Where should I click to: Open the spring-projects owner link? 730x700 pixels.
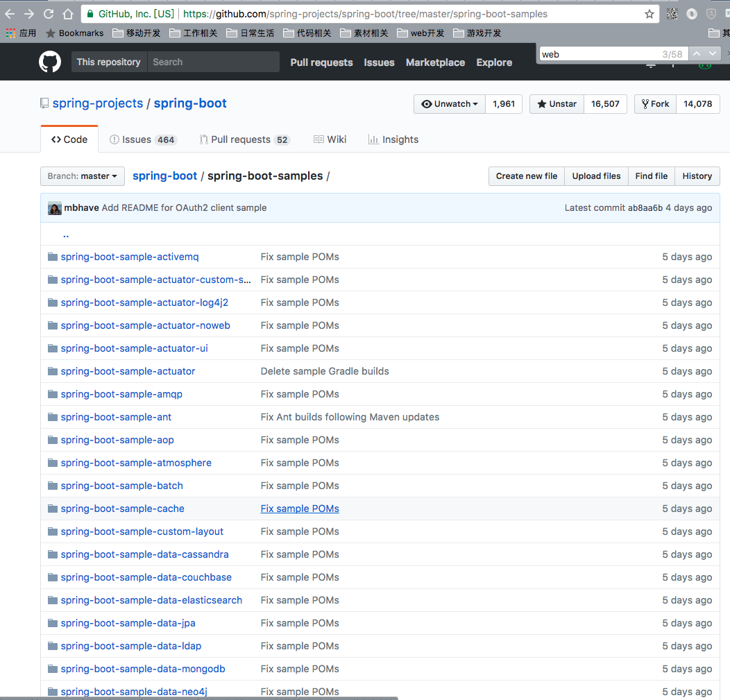click(x=98, y=103)
